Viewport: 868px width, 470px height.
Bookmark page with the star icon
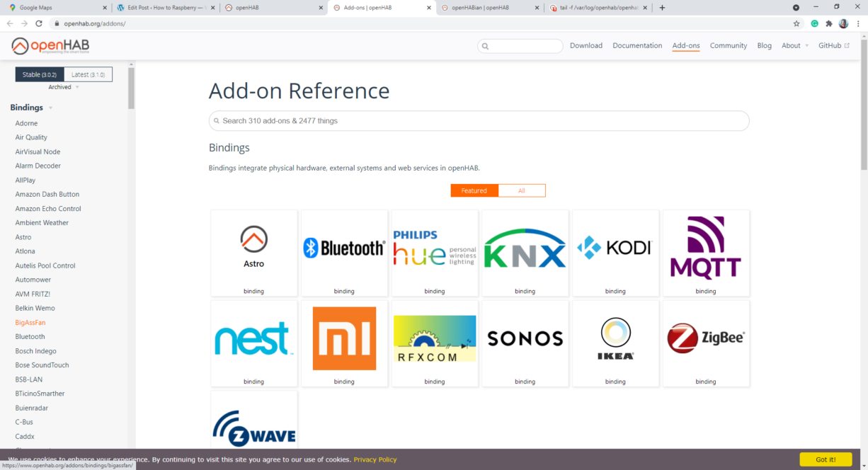click(796, 23)
